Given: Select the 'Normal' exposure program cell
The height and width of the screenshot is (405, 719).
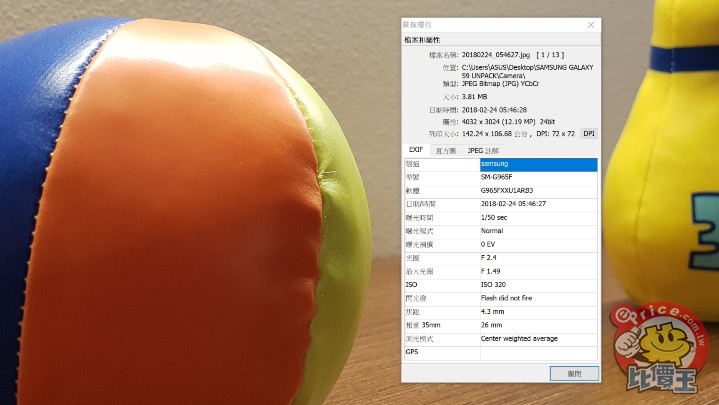Looking at the screenshot, I should coord(539,231).
